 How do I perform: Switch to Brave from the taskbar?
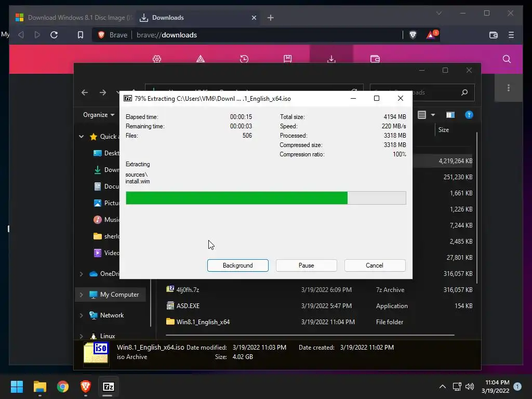[x=86, y=387]
